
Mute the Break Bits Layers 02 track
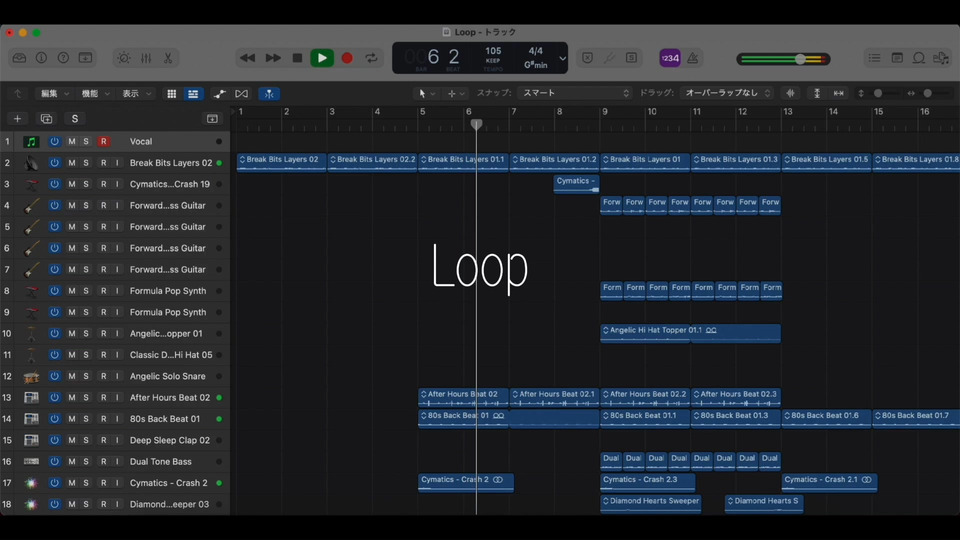[71, 163]
